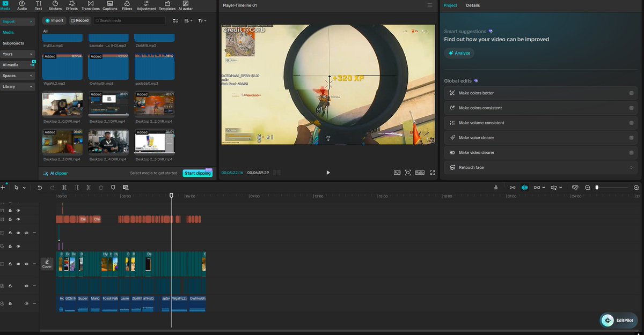644x335 pixels.
Task: Click the Record button
Action: tap(79, 20)
